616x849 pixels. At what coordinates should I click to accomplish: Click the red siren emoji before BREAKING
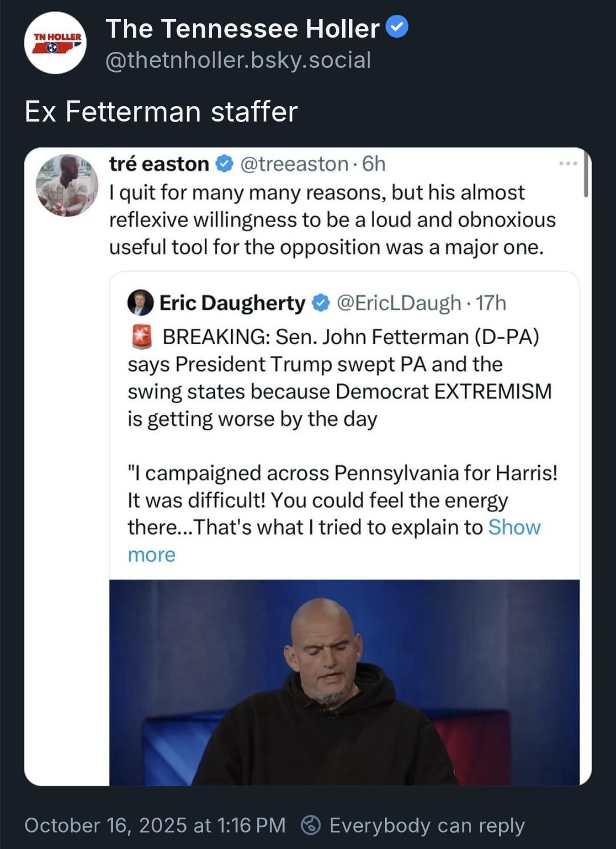pyautogui.click(x=141, y=337)
